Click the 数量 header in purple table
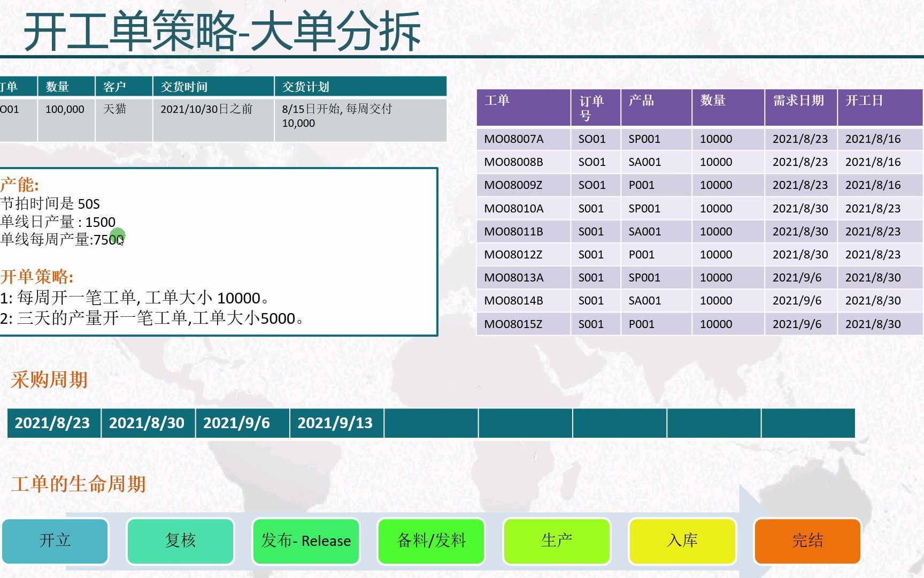 click(x=728, y=108)
